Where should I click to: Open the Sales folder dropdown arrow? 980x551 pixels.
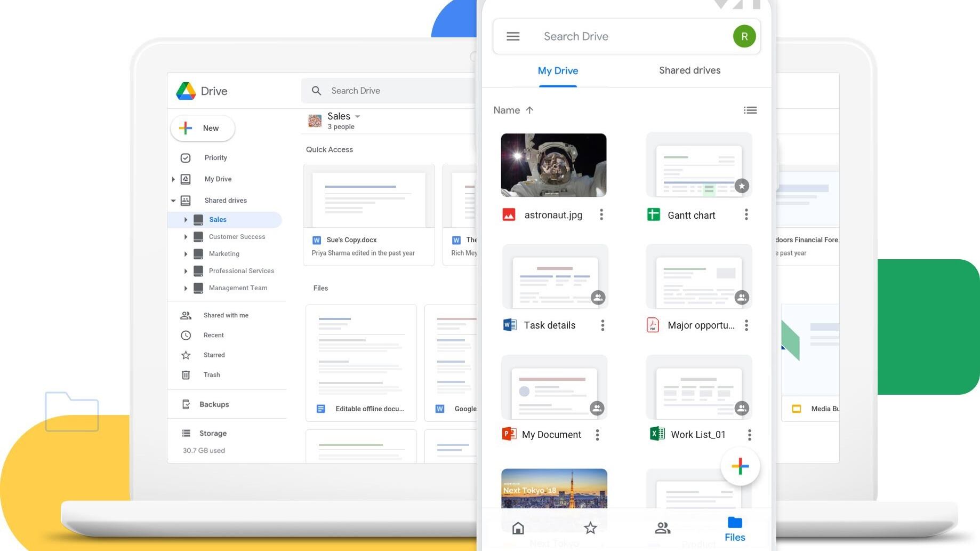tap(358, 116)
